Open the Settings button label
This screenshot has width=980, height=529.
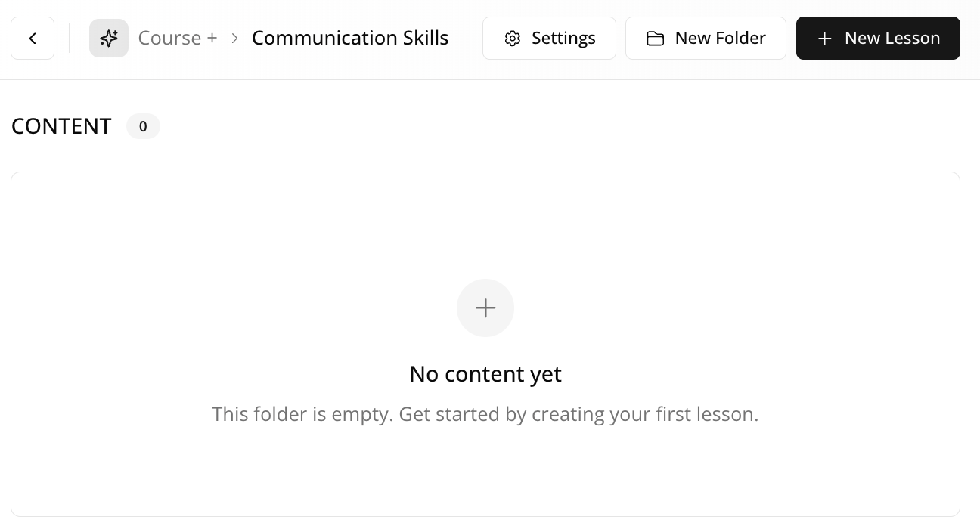(x=563, y=38)
